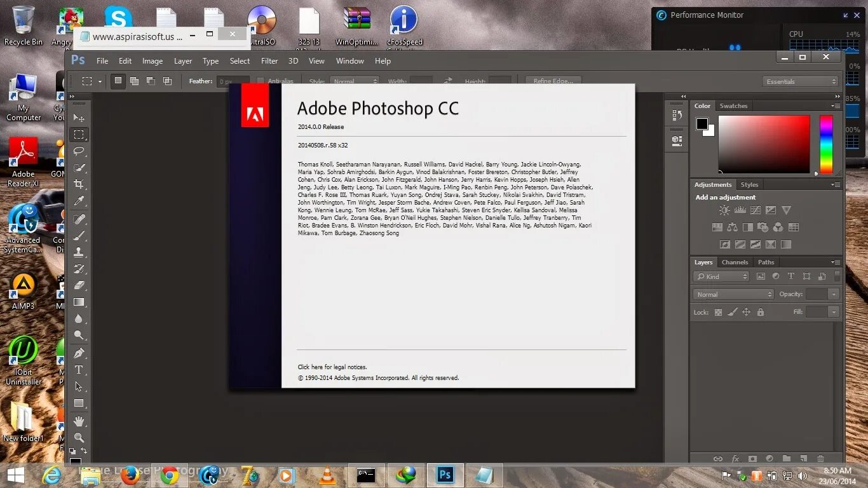This screenshot has height=488, width=868.
Task: Select the Brush tool
Action: [x=79, y=236]
